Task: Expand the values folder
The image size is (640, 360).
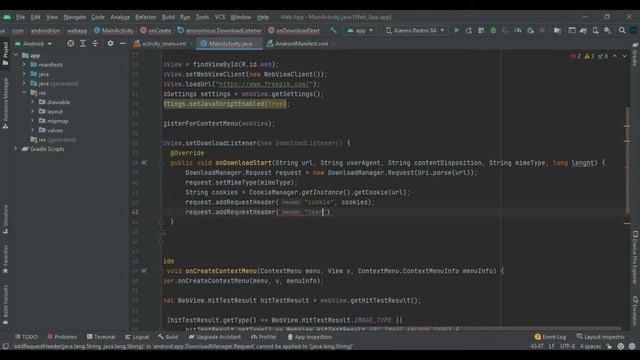Action: tap(32, 130)
